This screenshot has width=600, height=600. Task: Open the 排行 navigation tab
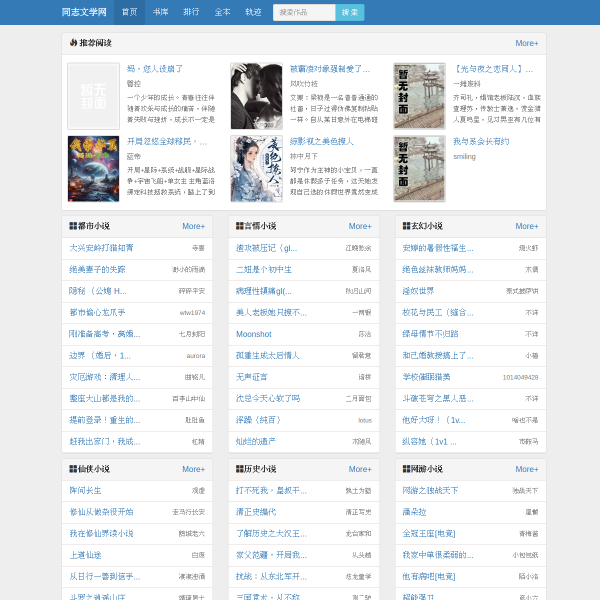191,12
